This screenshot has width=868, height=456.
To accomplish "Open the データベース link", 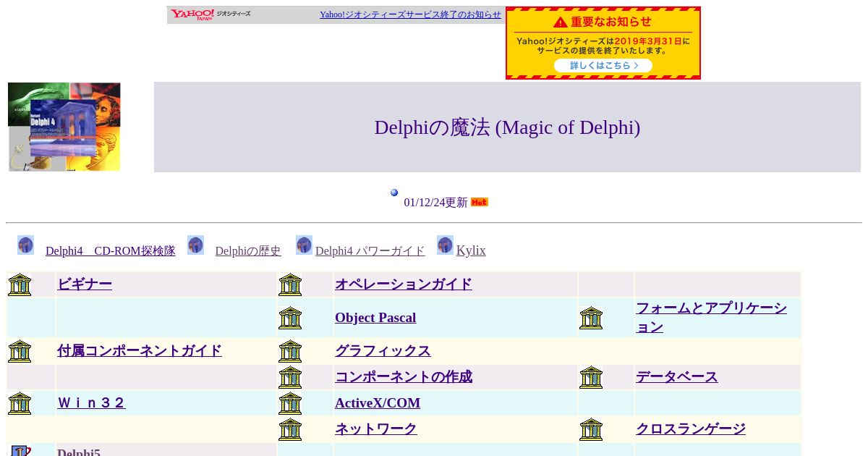I will tap(677, 377).
